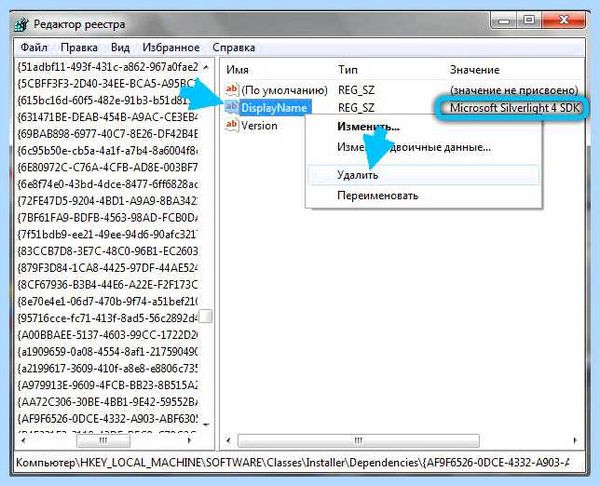Select the {A00BBAEE-5137-4603 key
Image resolution: width=600 pixels, height=486 pixels.
[x=108, y=335]
